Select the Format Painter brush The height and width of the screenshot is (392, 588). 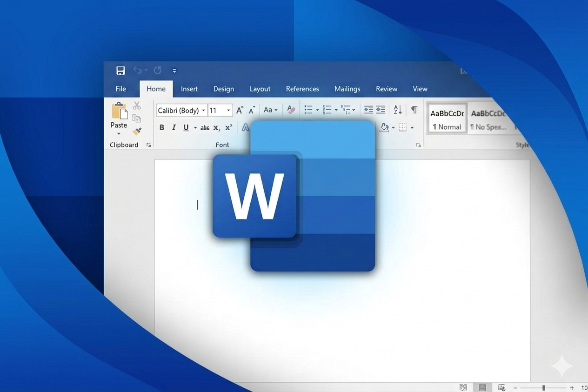(x=137, y=132)
